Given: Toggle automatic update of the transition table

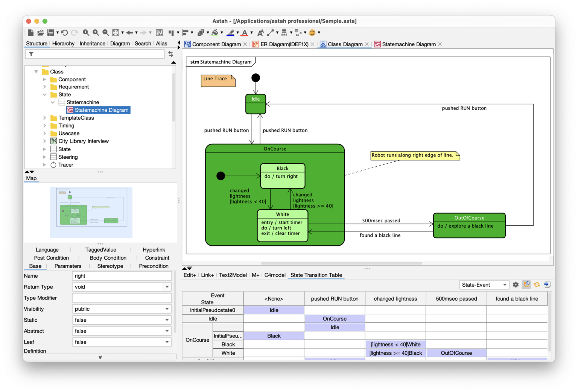Looking at the screenshot, I should point(526,285).
